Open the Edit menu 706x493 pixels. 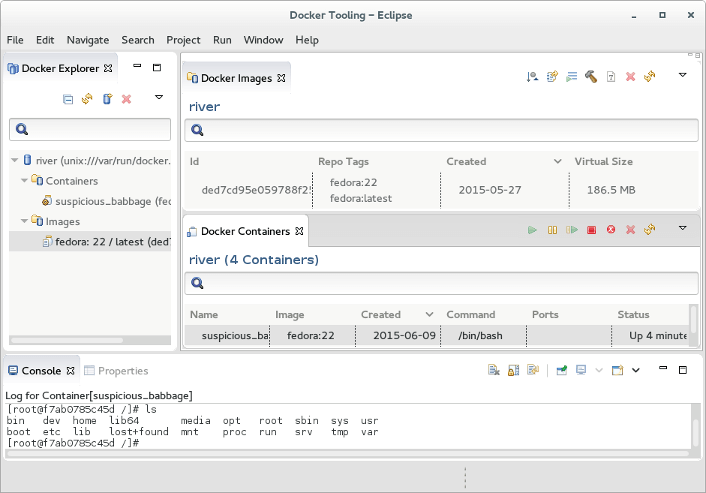[x=45, y=40]
